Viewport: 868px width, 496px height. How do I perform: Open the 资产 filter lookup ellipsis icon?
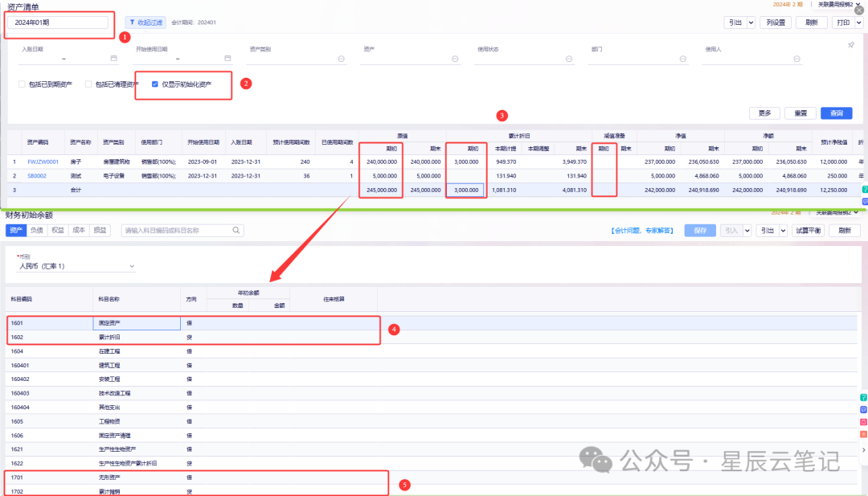pyautogui.click(x=455, y=59)
